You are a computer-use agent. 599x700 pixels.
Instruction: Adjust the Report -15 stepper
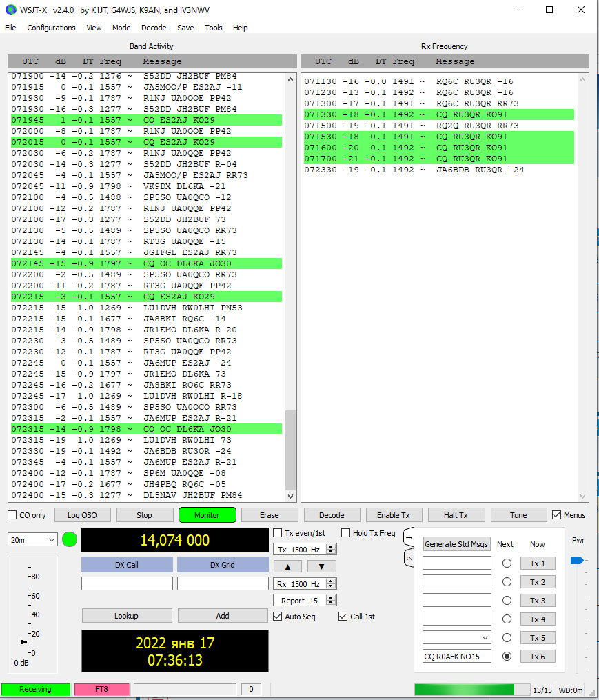tap(331, 601)
